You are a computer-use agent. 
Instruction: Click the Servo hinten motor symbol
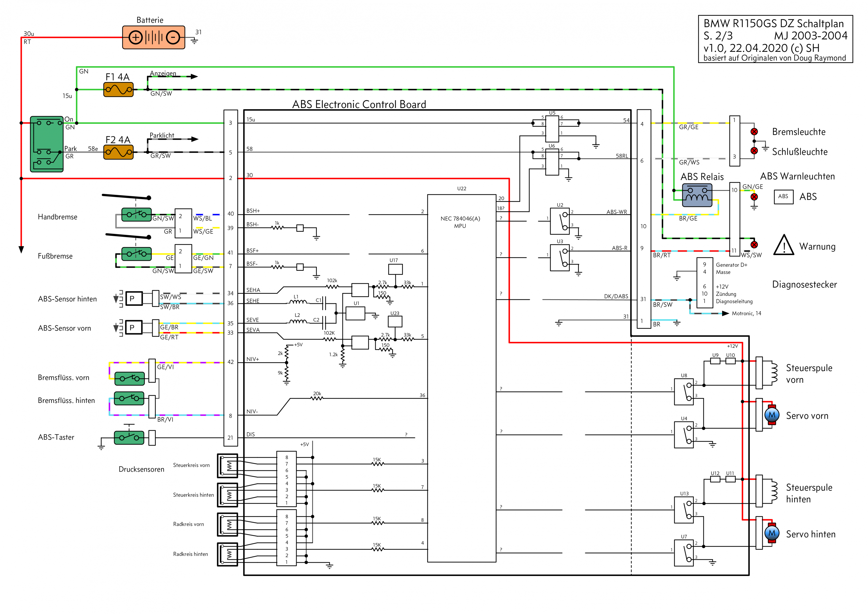click(772, 533)
